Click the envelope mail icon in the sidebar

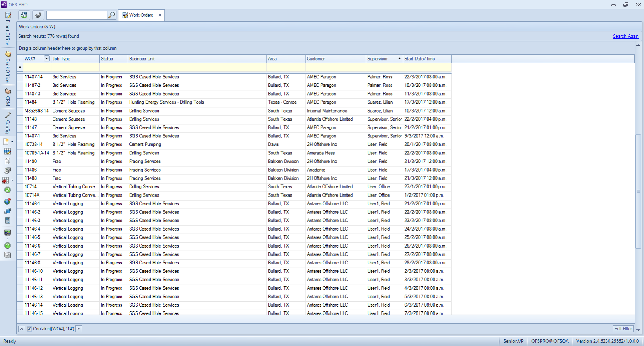click(x=8, y=255)
